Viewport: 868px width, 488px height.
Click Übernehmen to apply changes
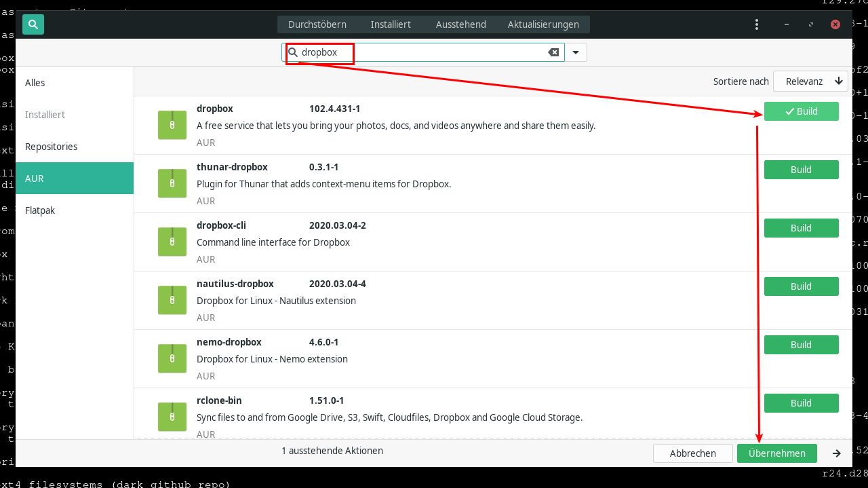pos(777,453)
